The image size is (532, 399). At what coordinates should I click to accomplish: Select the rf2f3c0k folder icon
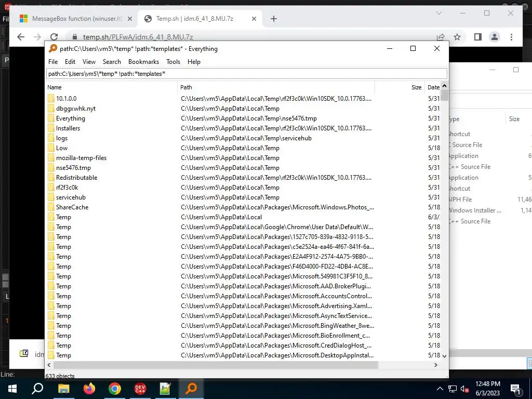coord(51,187)
